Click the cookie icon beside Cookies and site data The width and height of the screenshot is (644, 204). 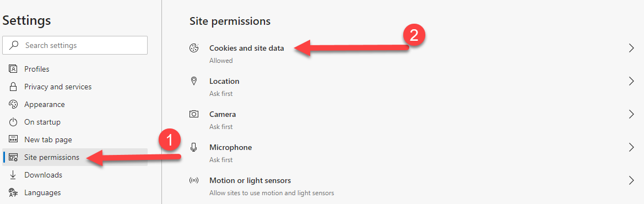[193, 48]
